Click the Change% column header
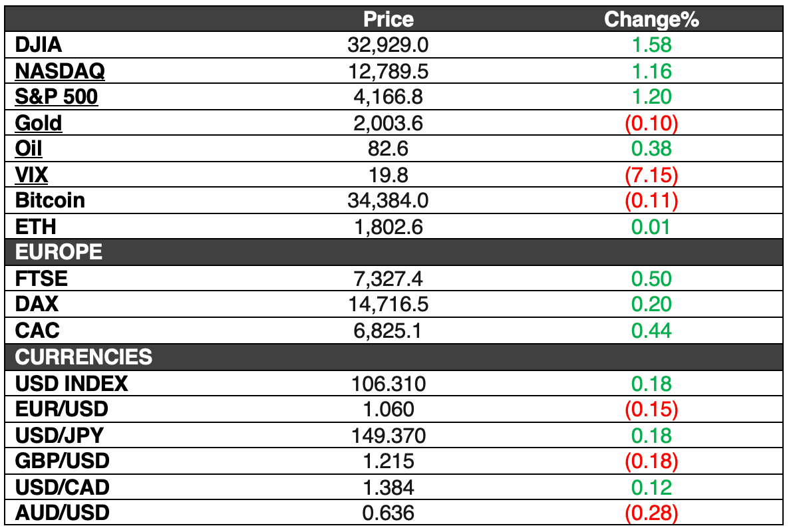 (x=652, y=19)
